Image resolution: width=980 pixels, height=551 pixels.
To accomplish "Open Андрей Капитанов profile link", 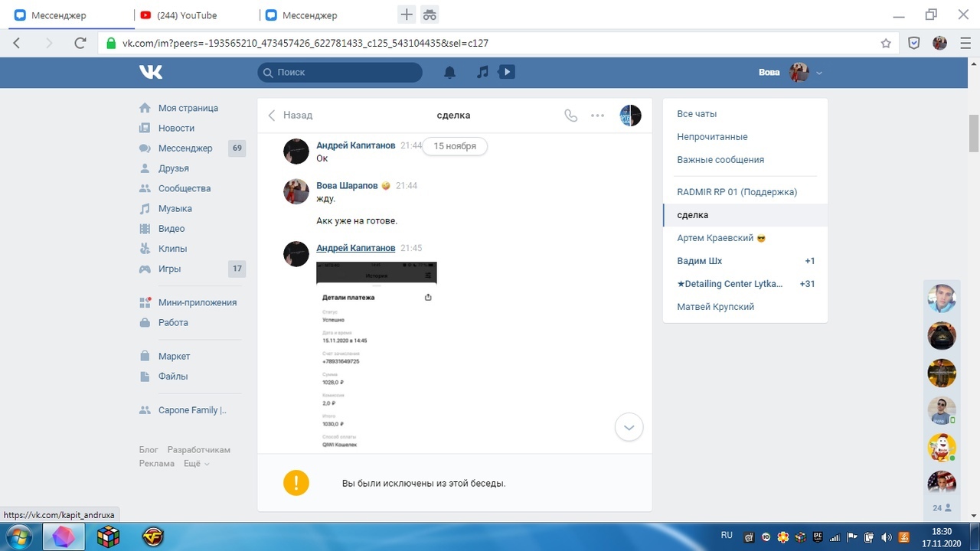I will [355, 248].
